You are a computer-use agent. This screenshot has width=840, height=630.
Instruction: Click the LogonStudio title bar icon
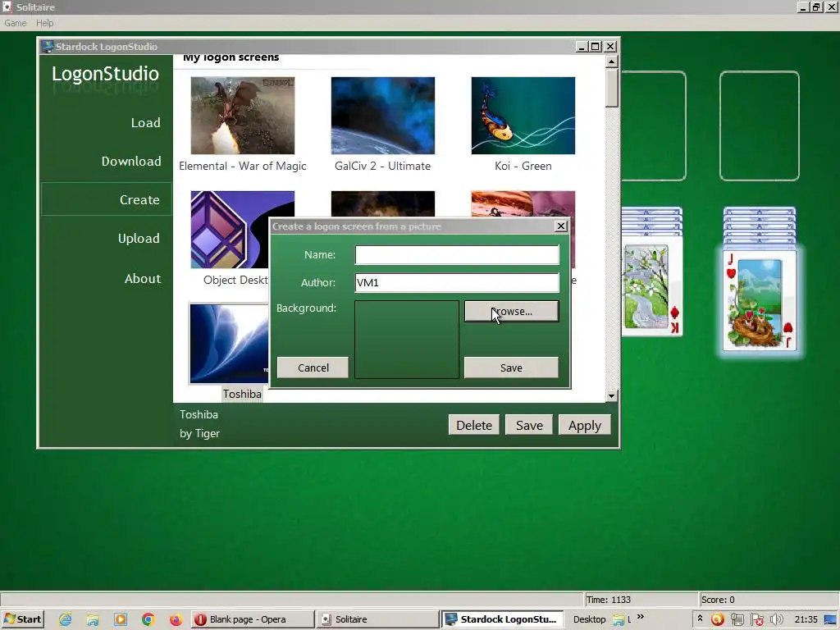point(48,47)
